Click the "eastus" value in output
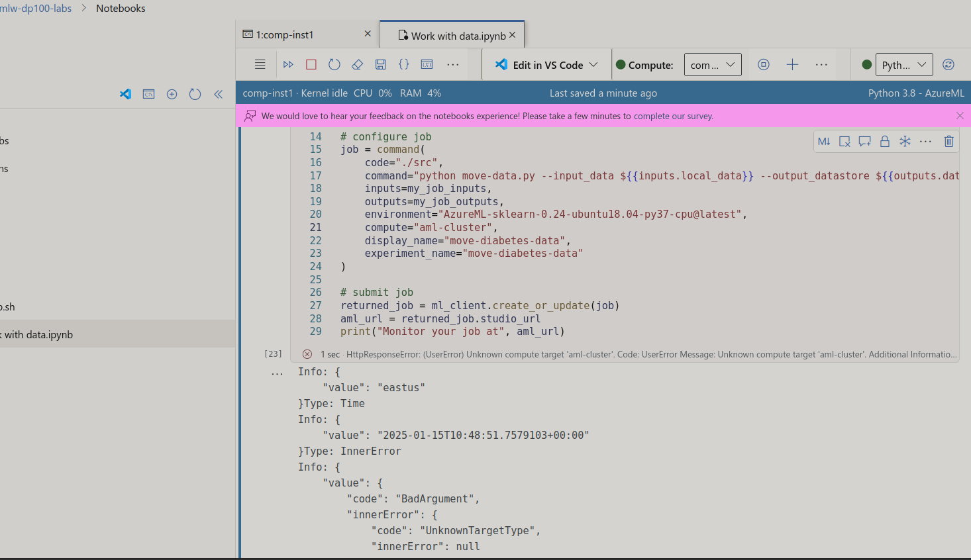Viewport: 971px width, 560px height. [401, 388]
